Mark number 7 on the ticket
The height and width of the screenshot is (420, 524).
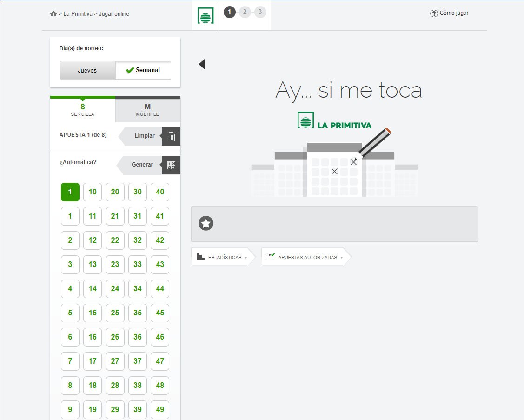tap(70, 361)
